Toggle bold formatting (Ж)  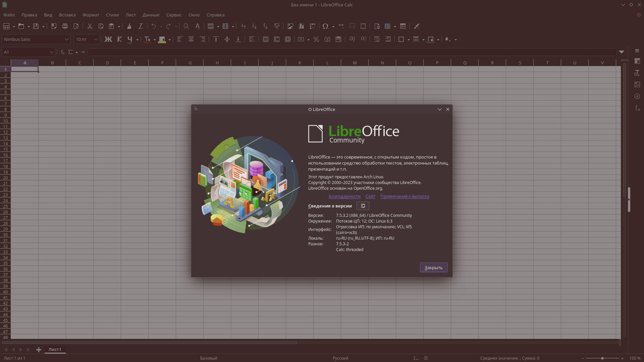[x=108, y=39]
